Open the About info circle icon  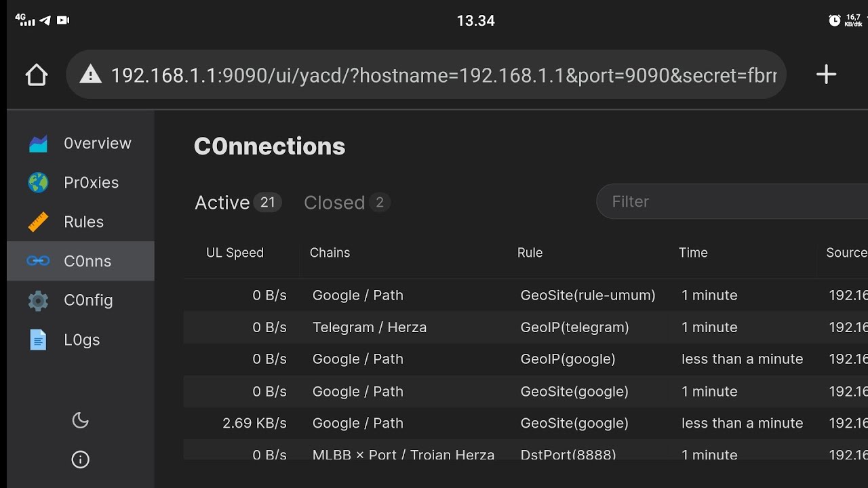tap(80, 460)
